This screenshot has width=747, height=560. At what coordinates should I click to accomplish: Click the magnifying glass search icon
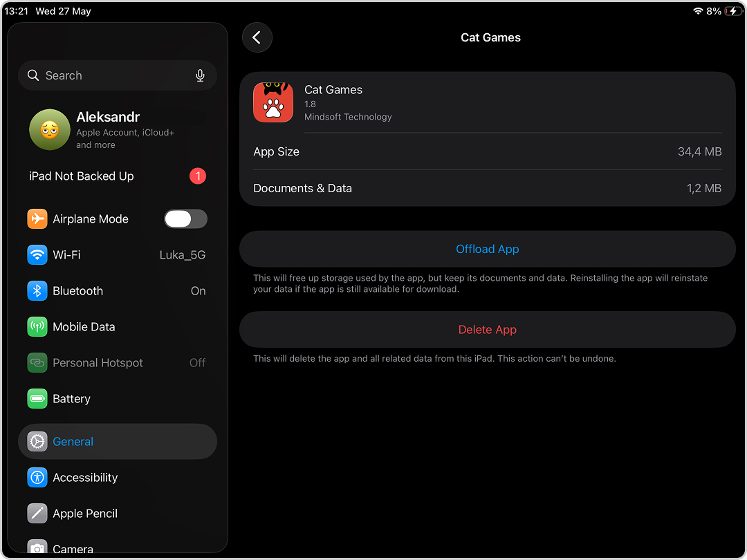click(x=33, y=75)
